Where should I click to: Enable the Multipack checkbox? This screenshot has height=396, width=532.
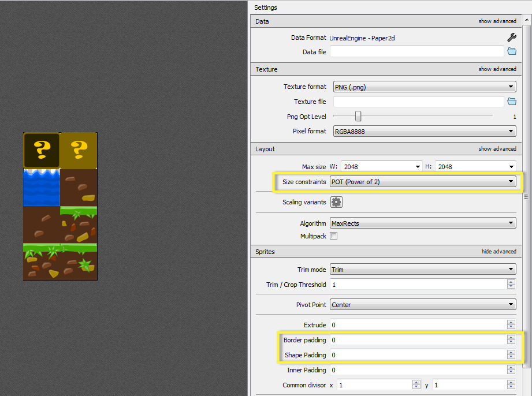click(333, 236)
